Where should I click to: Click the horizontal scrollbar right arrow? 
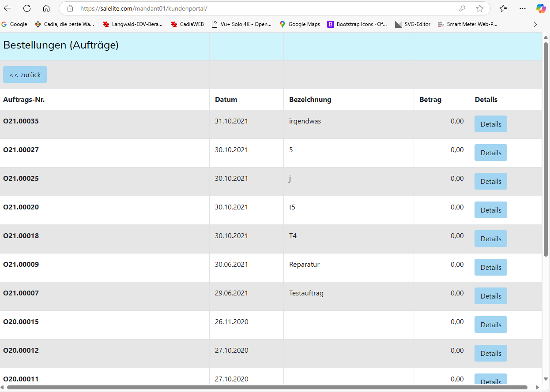point(537,388)
